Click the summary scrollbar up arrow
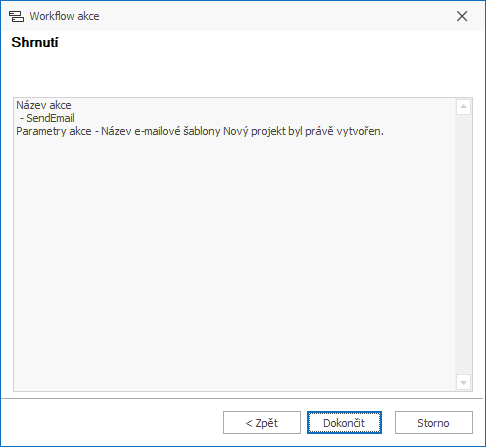The width and height of the screenshot is (486, 447). [x=463, y=107]
